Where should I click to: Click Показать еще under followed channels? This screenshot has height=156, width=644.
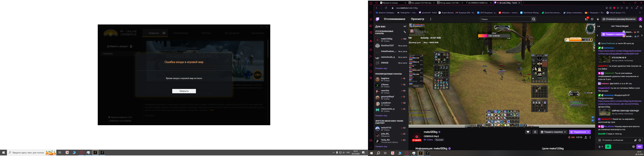coord(381,68)
